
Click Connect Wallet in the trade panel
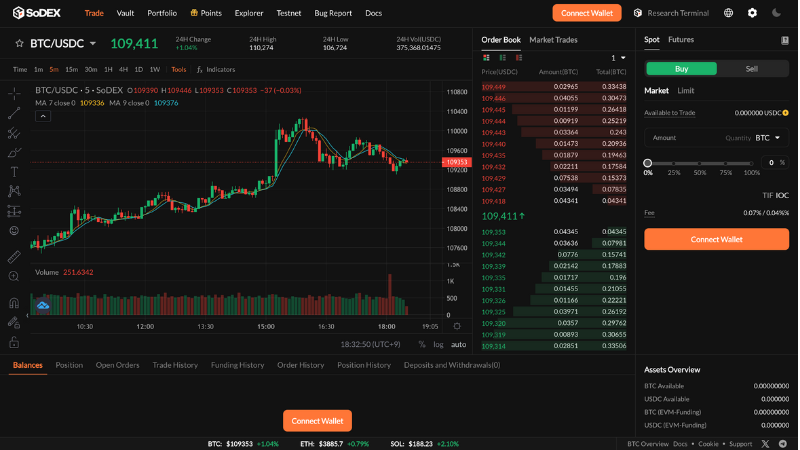click(716, 239)
